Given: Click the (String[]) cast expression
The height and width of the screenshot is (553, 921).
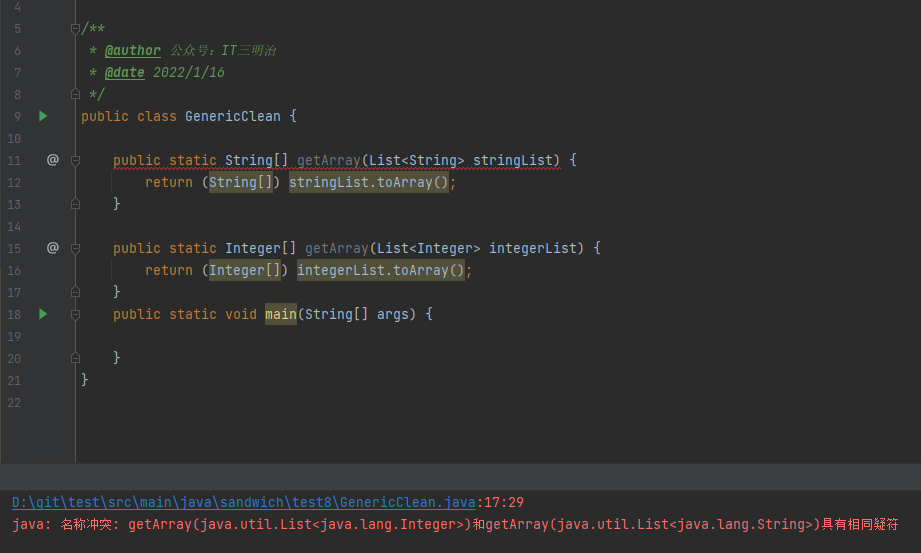Looking at the screenshot, I should pos(241,182).
